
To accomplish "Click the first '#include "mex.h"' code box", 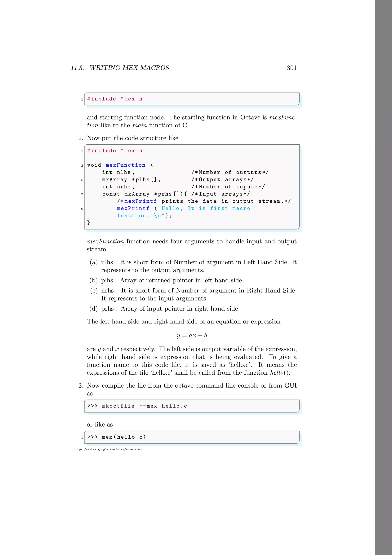I will 192,99.
